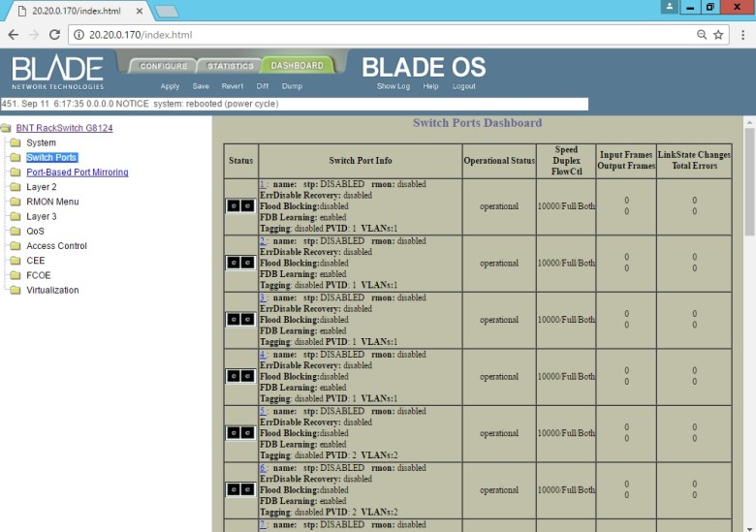Click the zoom magnifier icon in address bar
Viewport: 756px width, 532px height.
click(x=701, y=35)
